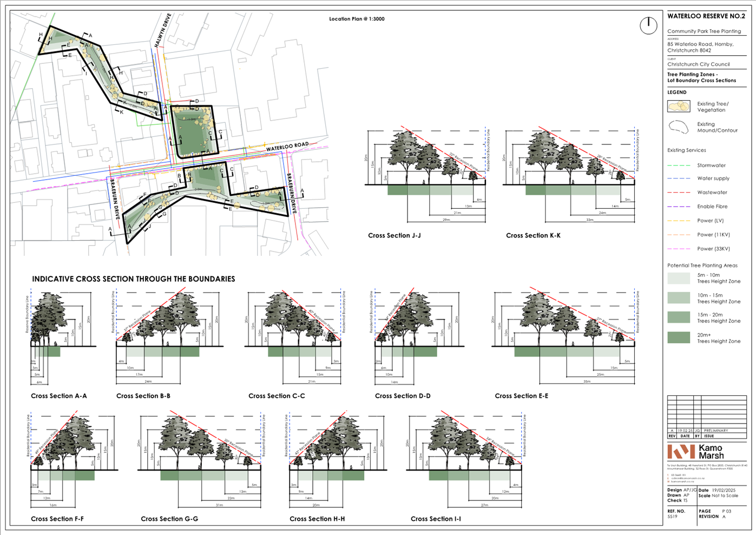Click the WATERLOO RESERVE NO.2 title

click(706, 16)
